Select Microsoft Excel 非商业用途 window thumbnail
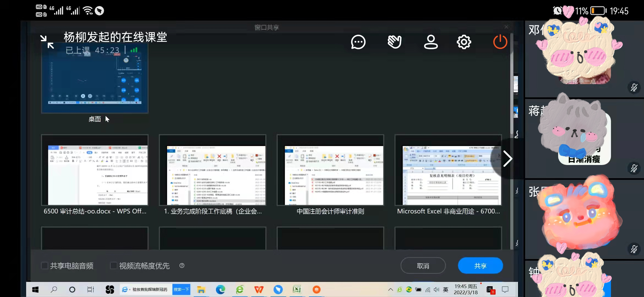The width and height of the screenshot is (644, 297). pos(448,170)
